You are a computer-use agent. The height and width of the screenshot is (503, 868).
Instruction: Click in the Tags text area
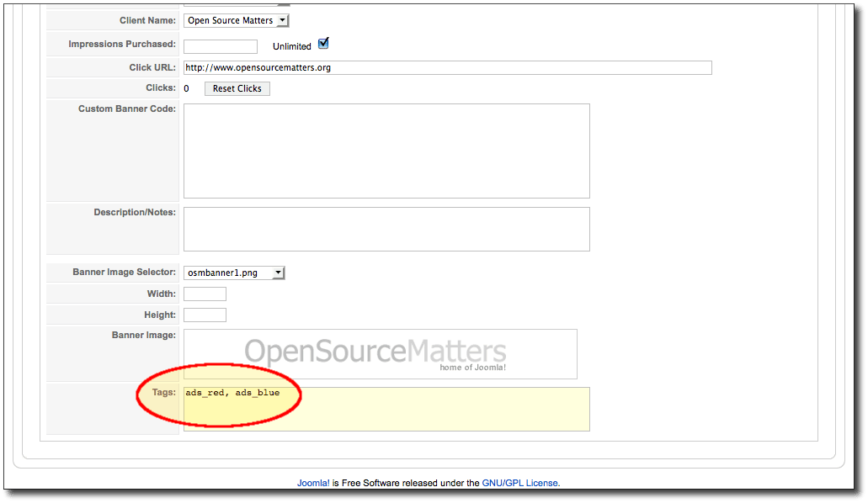tap(386, 409)
